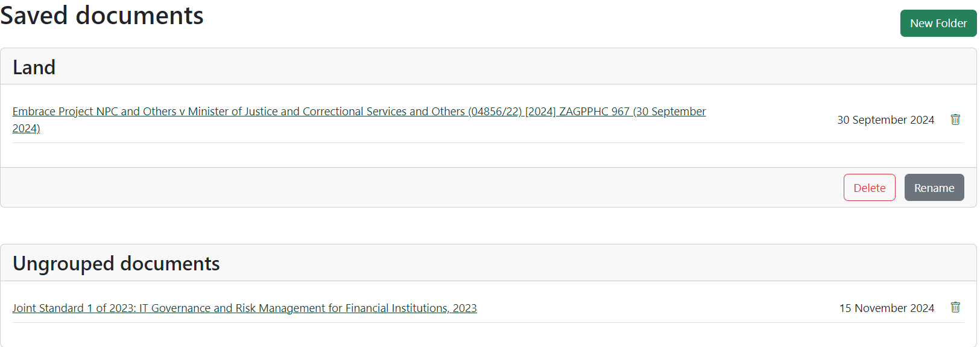Create a new folder with New Folder
The width and height of the screenshot is (980, 347).
tap(938, 23)
